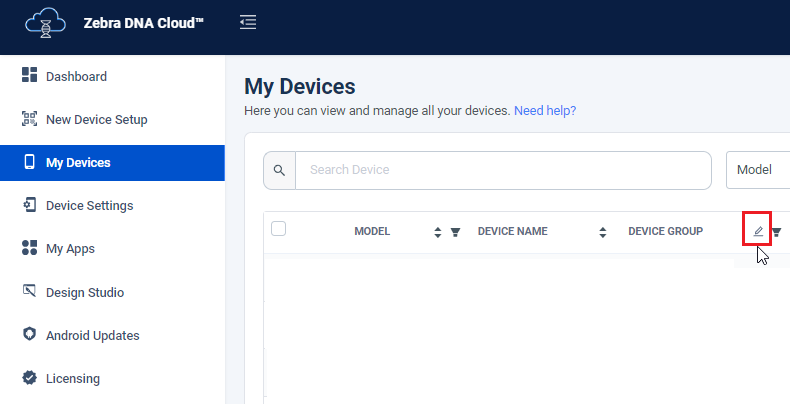Click the MODEL column header text

tap(372, 231)
